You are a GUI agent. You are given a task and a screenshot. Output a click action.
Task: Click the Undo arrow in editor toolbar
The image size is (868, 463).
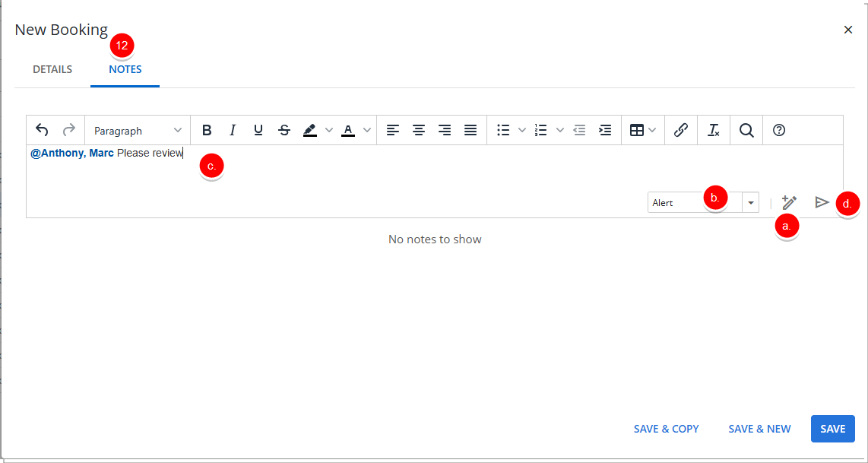[43, 130]
